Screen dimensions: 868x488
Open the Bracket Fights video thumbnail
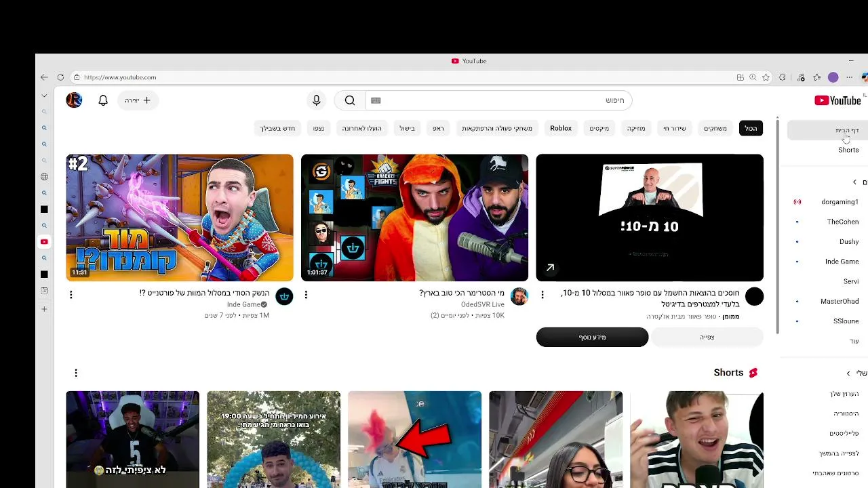[414, 218]
